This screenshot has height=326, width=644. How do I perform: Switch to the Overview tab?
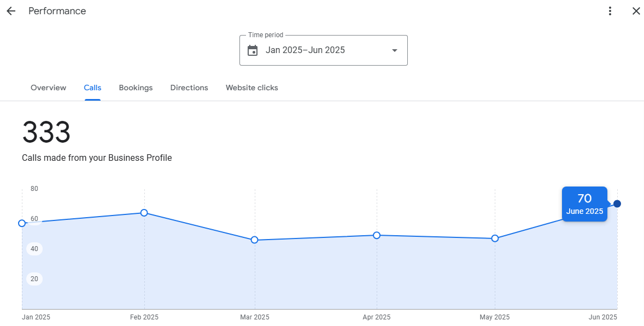coord(48,88)
